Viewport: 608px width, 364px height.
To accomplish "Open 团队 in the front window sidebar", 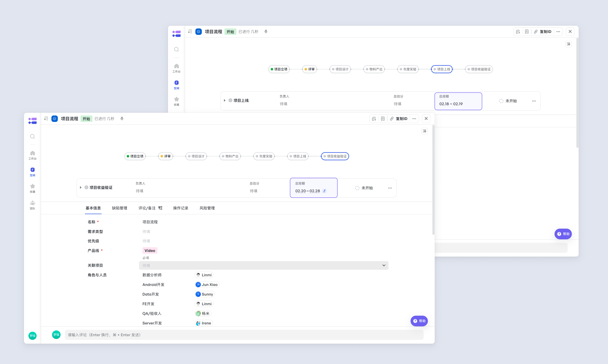I will click(x=32, y=205).
